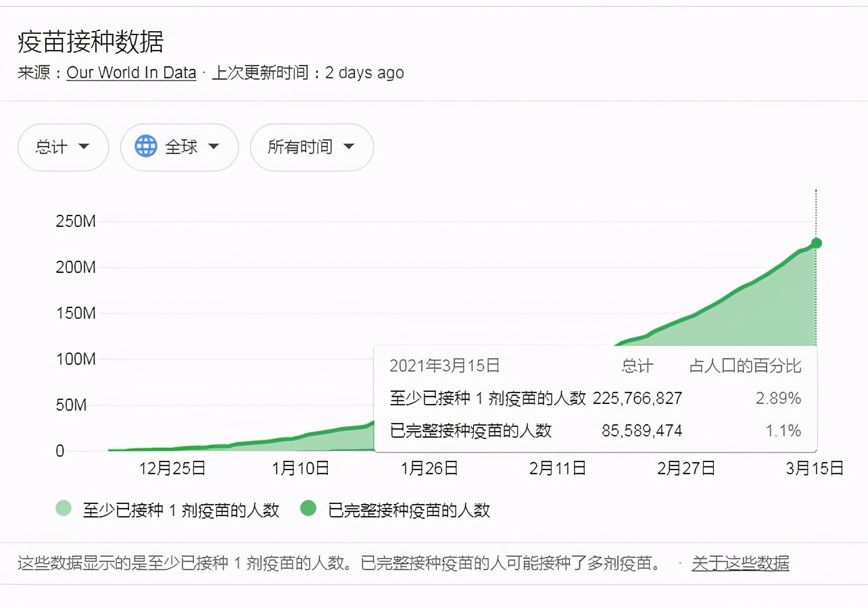Viewport: 868px width, 608px height.
Task: Click the 疫苗接种数据 heading
Action: (91, 43)
